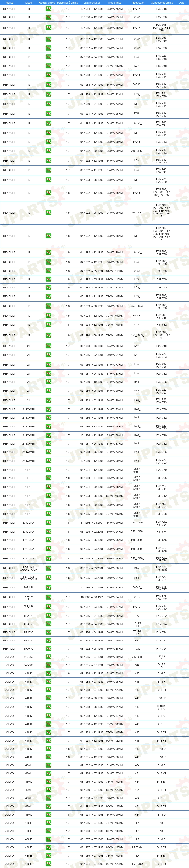Click Trafic production dates 05.1989 -> 08.1994
The image size is (189, 868).
tap(92, 640)
